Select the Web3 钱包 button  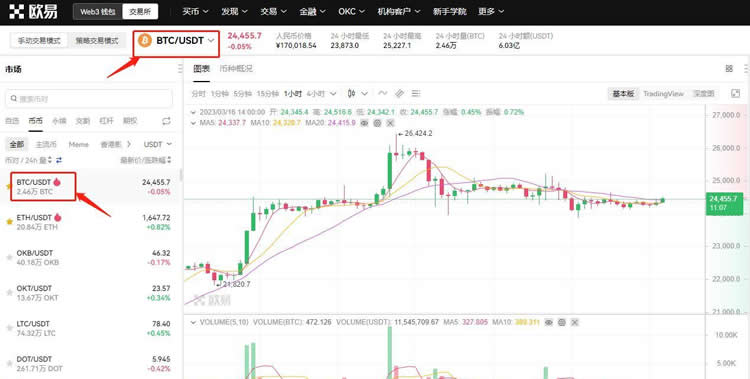pos(98,11)
